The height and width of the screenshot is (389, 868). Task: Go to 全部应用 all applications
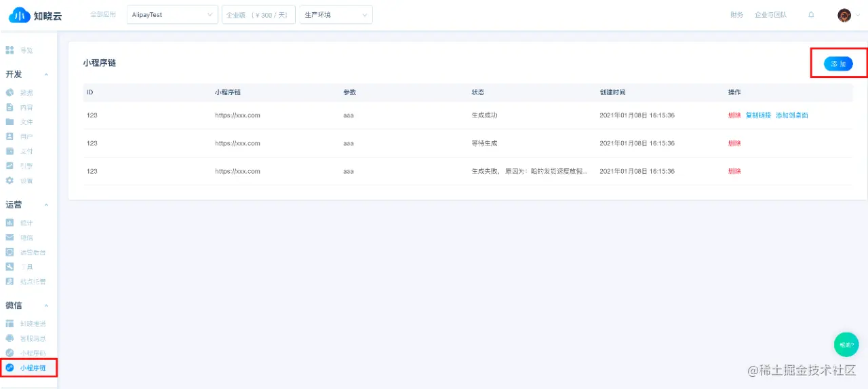(103, 15)
